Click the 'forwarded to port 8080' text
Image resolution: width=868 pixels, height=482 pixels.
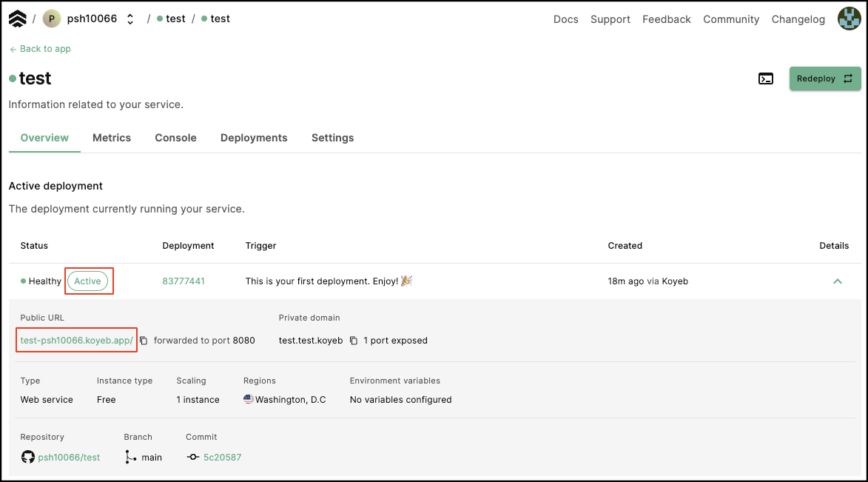pyautogui.click(x=204, y=341)
